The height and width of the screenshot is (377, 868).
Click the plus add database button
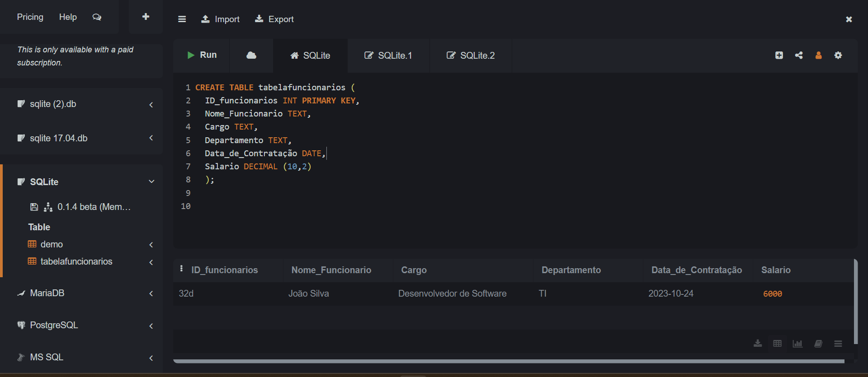pos(146,17)
